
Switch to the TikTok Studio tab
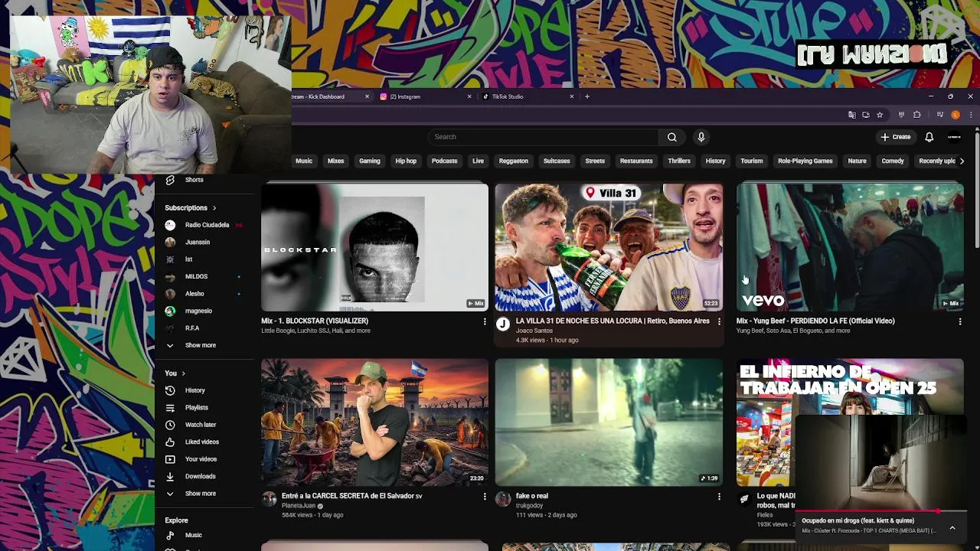click(x=527, y=96)
